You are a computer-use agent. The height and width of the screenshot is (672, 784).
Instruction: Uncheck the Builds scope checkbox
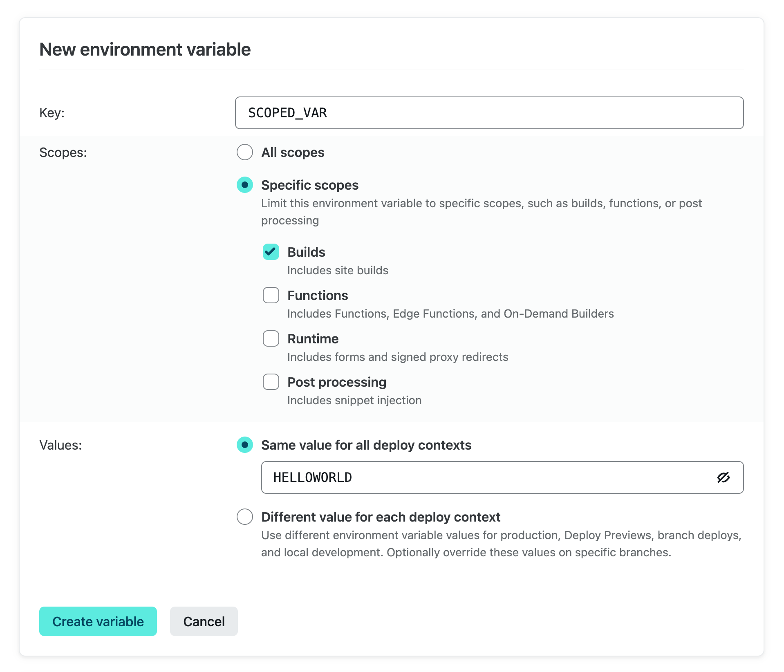[271, 252]
